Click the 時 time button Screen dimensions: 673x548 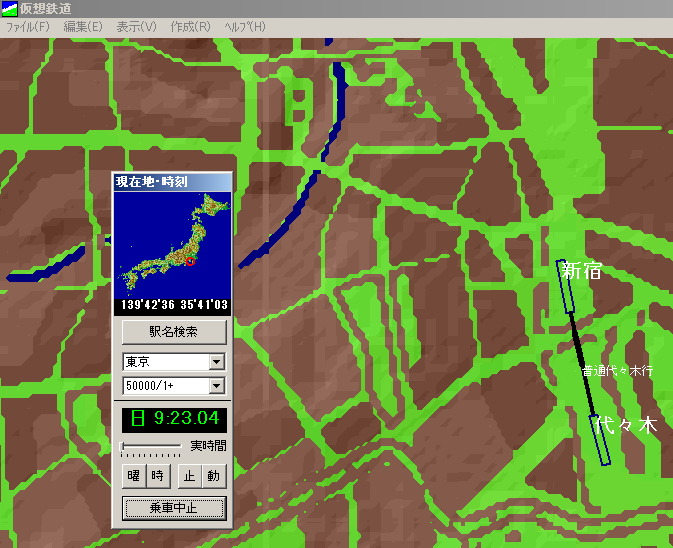click(158, 476)
